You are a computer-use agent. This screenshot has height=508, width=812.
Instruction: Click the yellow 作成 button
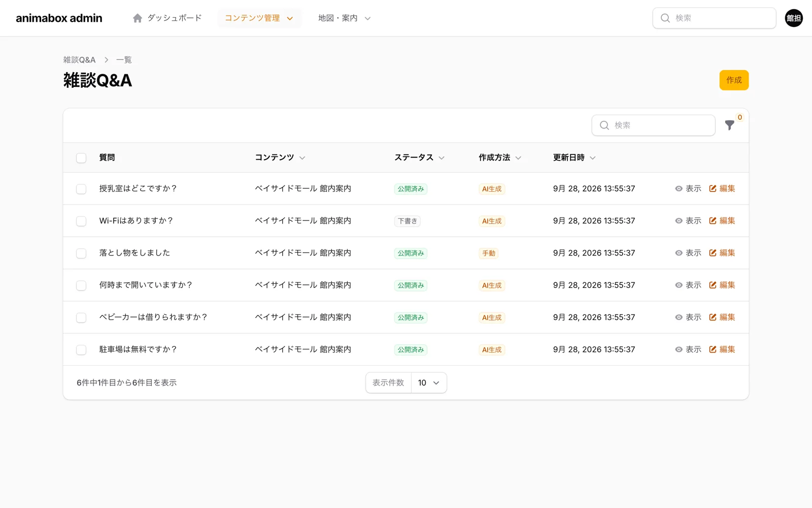734,80
